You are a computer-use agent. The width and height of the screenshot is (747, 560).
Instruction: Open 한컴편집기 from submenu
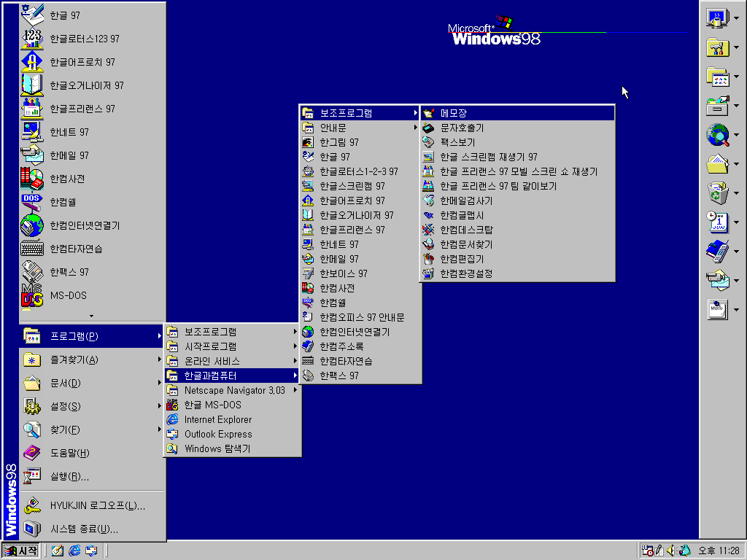[518, 259]
